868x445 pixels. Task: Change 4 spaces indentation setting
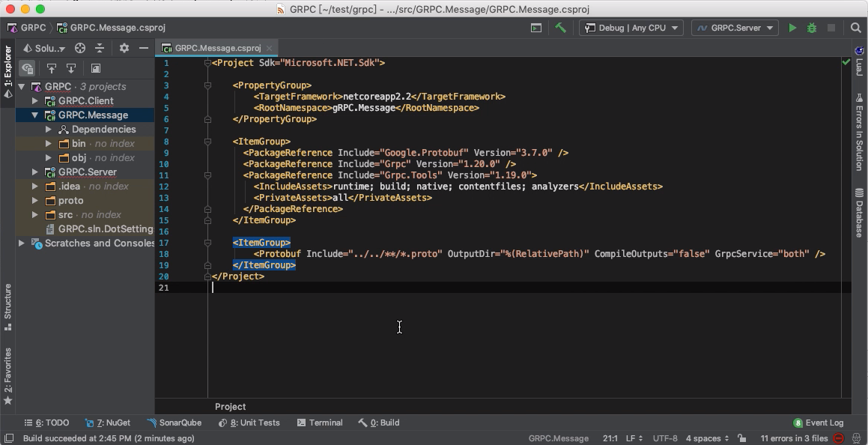708,438
